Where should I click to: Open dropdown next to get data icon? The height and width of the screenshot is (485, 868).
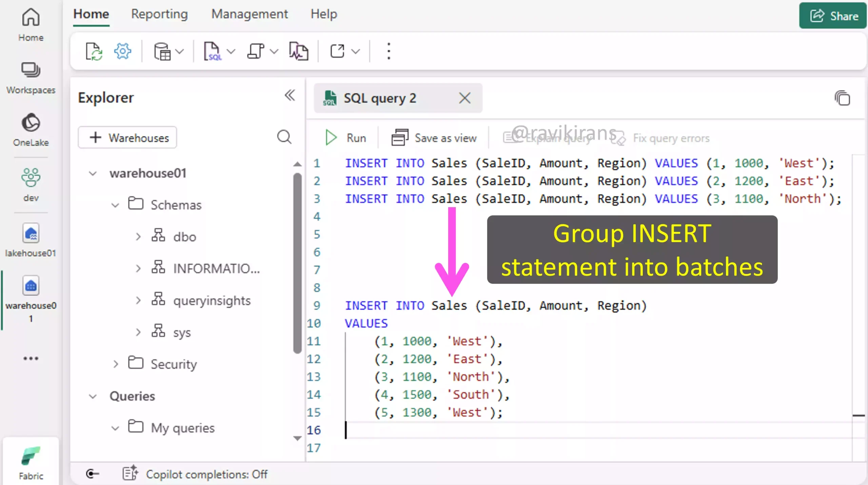[180, 52]
